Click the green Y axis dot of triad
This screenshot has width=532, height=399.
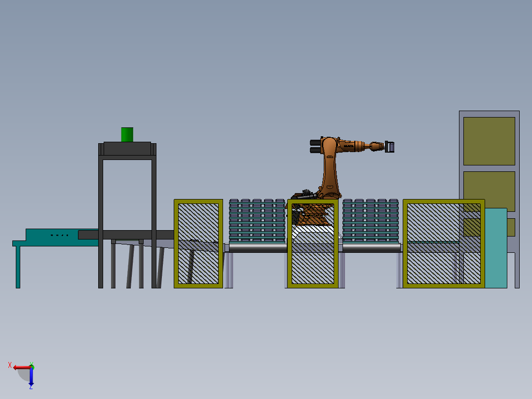point(32,367)
